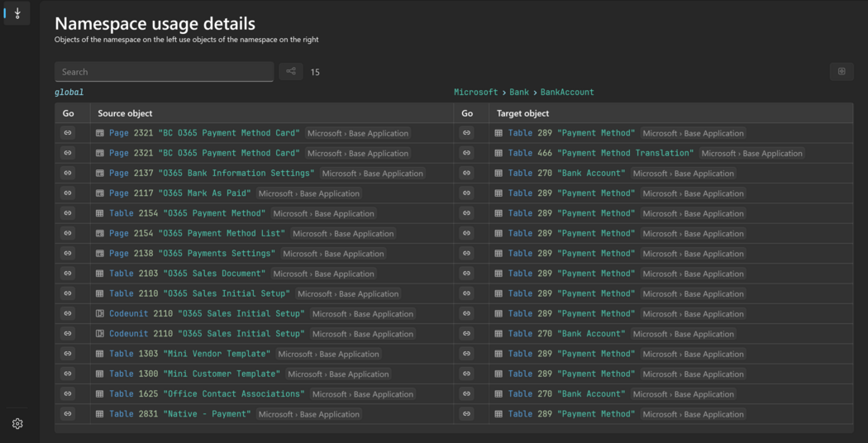Viewport: 868px width, 443px height.
Task: Click namespace badge after "Native - Payment" source
Action: click(309, 413)
